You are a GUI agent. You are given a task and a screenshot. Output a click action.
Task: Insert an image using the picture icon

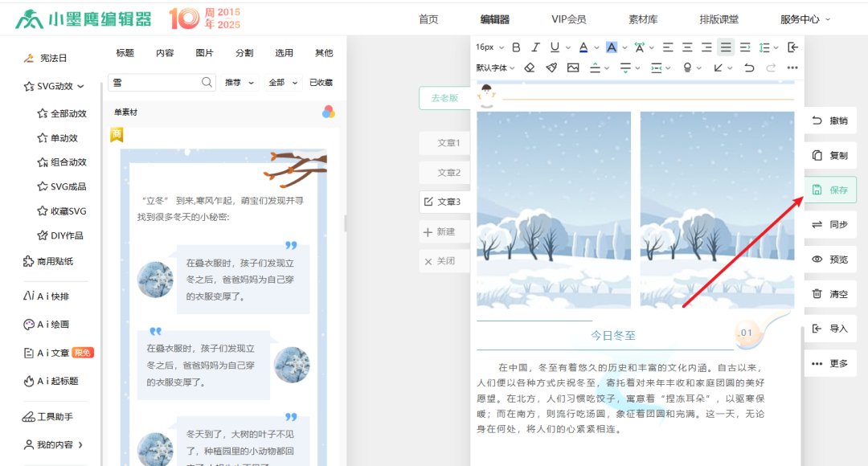pos(574,67)
